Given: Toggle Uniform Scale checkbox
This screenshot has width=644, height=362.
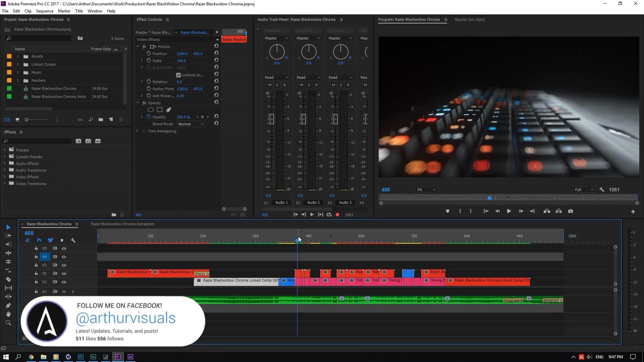Looking at the screenshot, I should 178,75.
